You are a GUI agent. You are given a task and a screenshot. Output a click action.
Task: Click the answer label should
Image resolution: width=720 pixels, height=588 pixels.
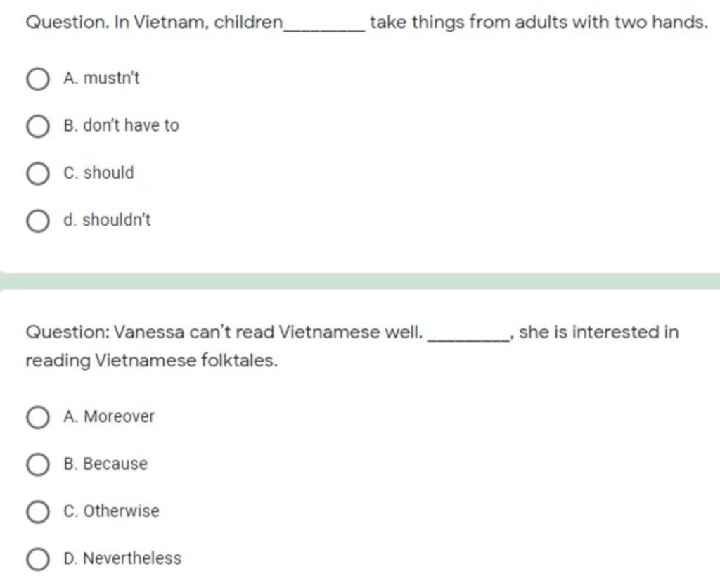(109, 172)
